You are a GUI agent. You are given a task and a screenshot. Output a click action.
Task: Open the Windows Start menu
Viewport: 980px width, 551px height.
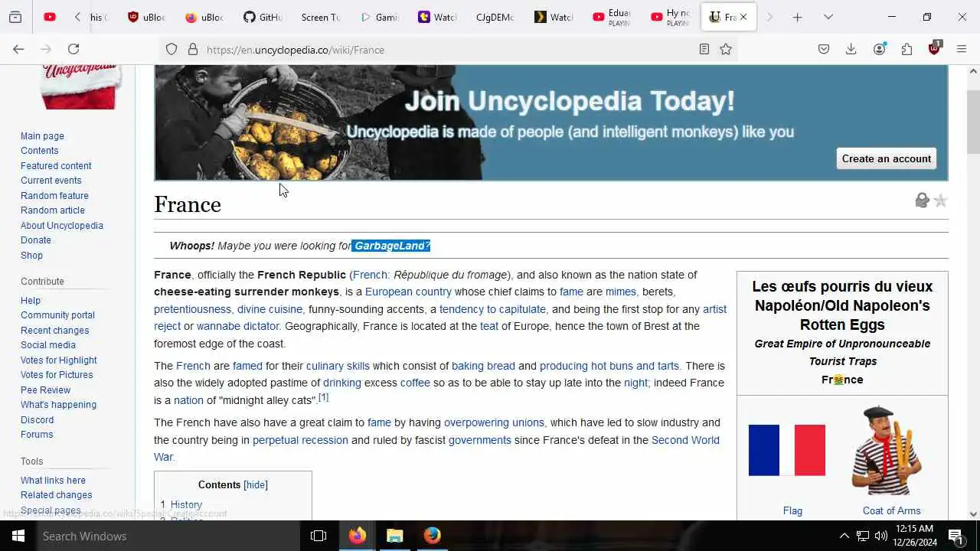[x=18, y=536]
